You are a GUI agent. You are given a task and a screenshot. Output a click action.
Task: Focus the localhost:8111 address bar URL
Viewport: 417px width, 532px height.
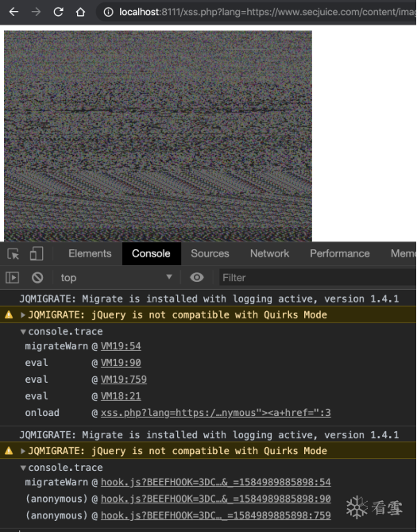coord(266,12)
